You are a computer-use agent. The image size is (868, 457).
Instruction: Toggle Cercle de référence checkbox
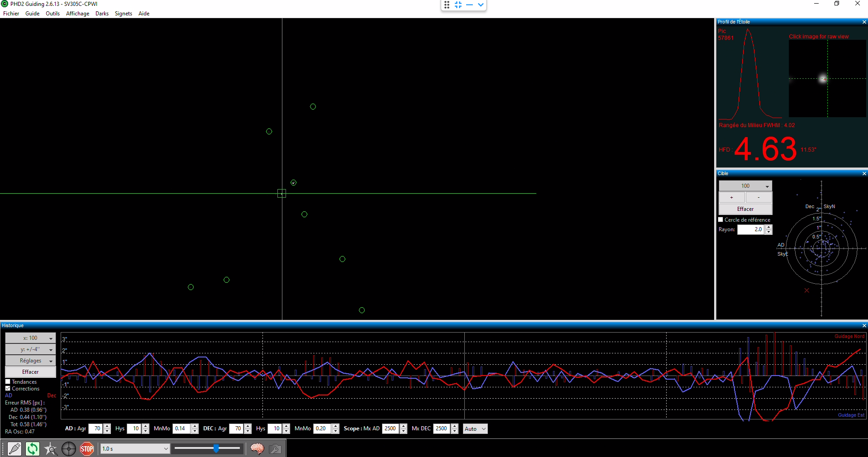721,220
